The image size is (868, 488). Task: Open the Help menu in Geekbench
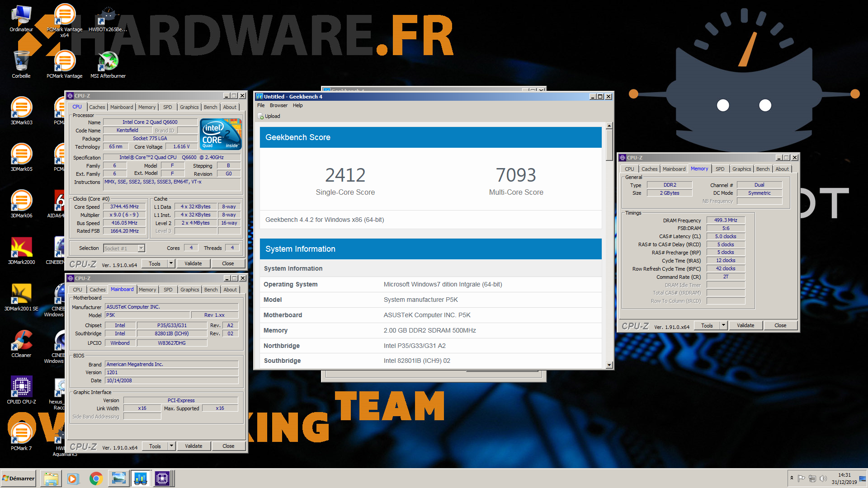(297, 105)
